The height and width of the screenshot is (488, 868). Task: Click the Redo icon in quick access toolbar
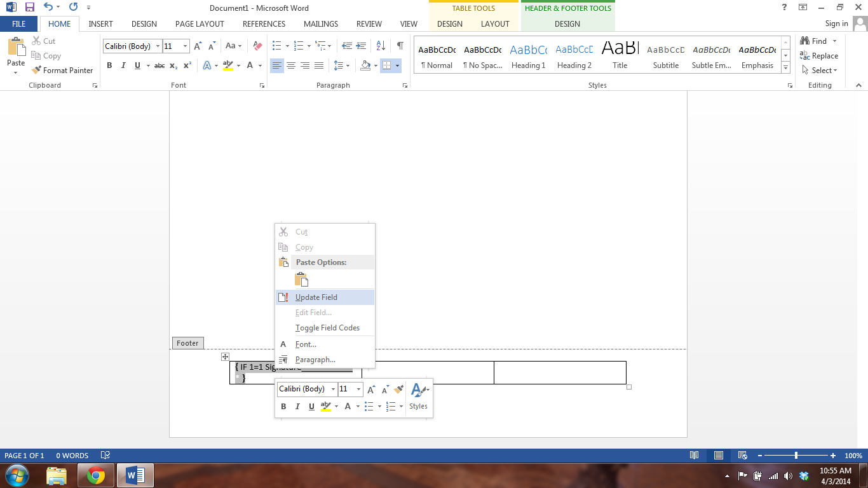point(74,8)
